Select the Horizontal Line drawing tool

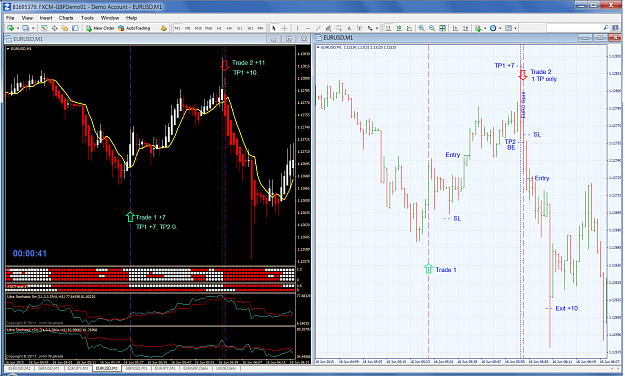coord(307,28)
